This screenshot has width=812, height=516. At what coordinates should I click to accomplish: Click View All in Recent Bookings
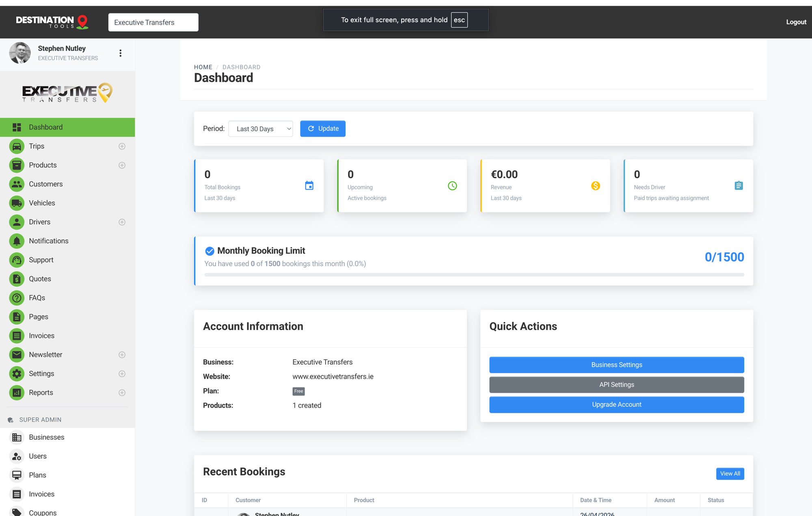730,474
